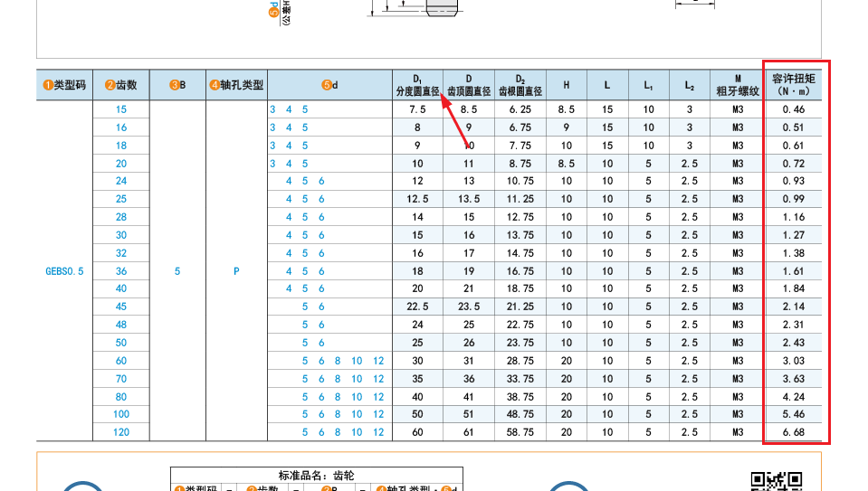The width and height of the screenshot is (868, 491).
Task: Click the ❸B column header
Action: [177, 85]
